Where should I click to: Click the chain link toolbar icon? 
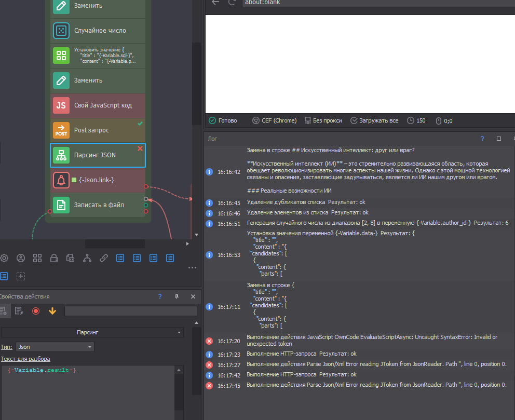click(x=104, y=258)
